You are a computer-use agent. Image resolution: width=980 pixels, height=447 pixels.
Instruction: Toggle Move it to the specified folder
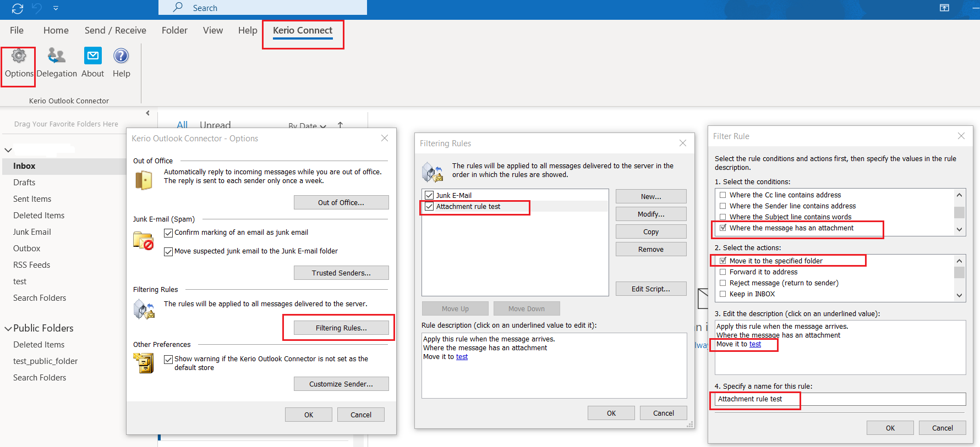click(723, 261)
